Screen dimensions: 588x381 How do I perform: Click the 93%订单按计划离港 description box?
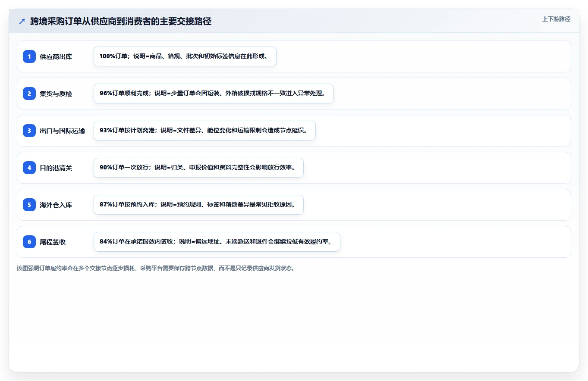tap(204, 131)
